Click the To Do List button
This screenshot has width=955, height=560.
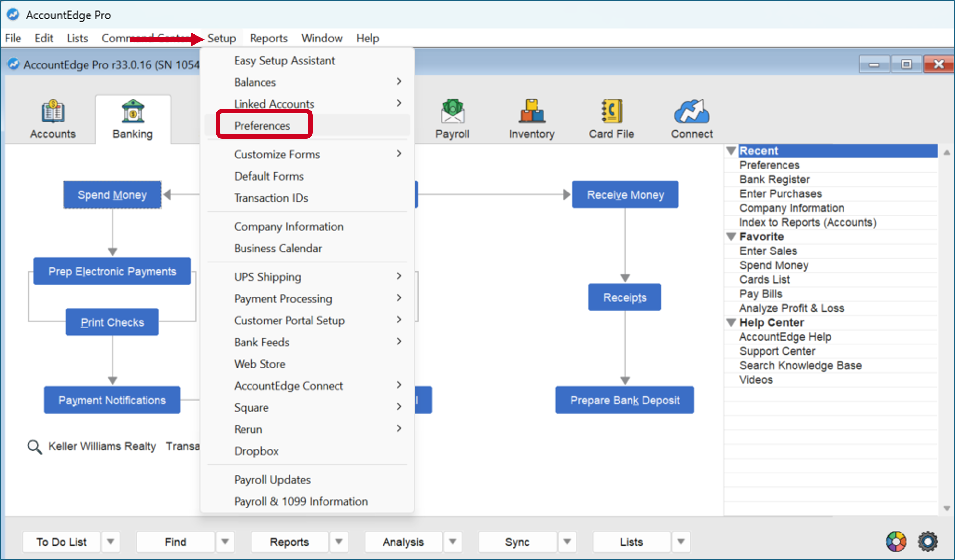61,542
